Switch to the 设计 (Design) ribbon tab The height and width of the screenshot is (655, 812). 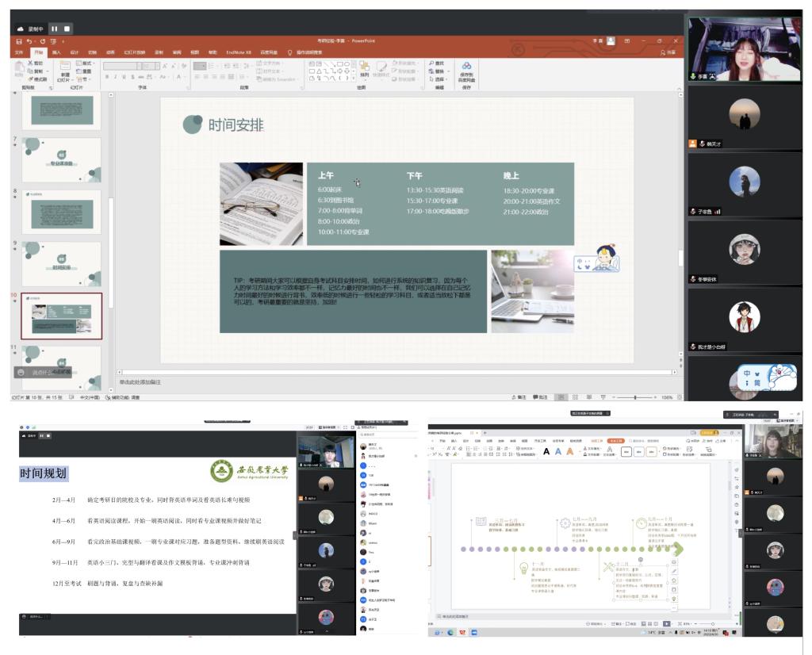[75, 52]
